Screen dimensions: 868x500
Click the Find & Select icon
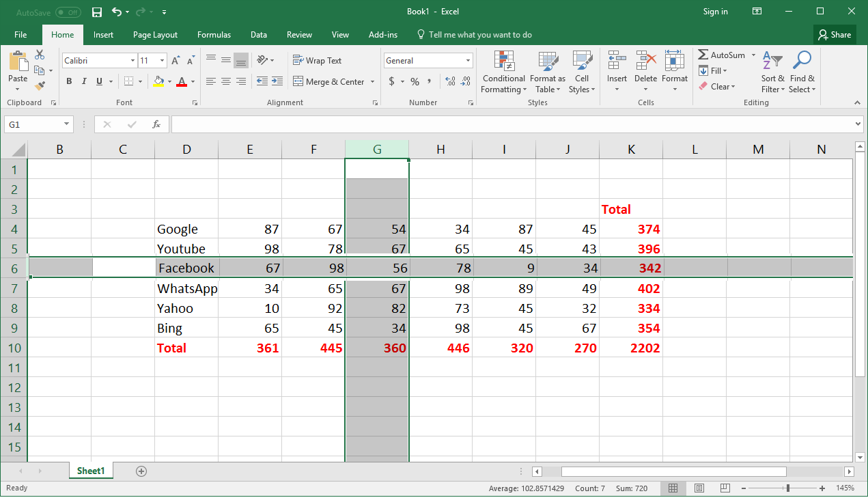click(x=802, y=72)
